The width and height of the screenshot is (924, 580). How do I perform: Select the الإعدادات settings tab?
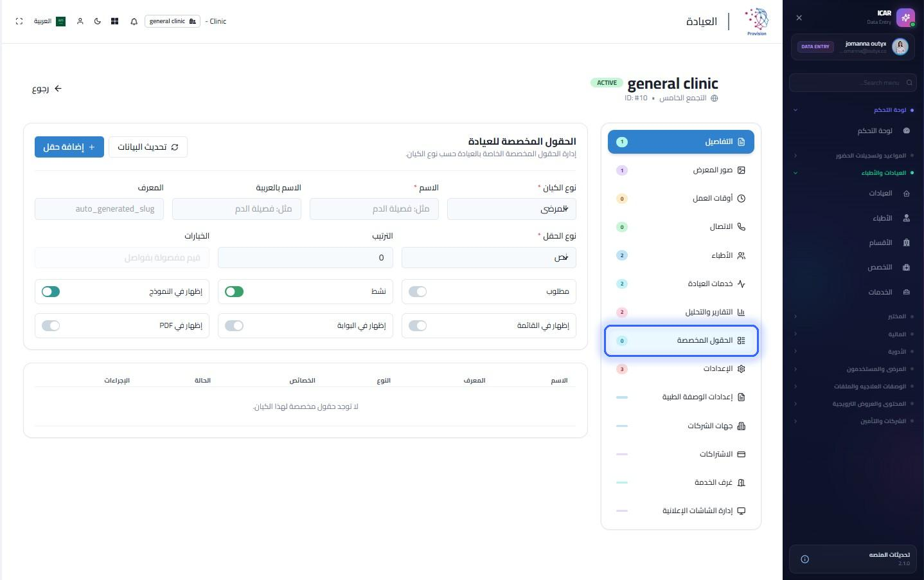coord(681,369)
